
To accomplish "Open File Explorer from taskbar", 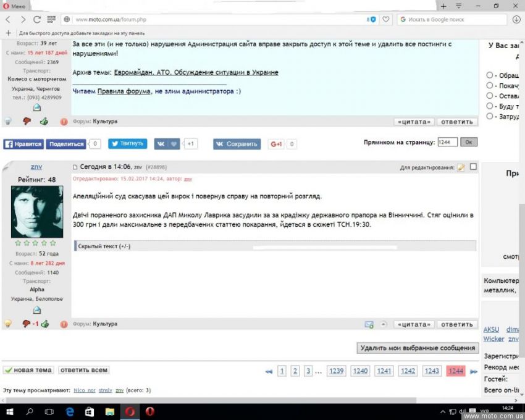I will tap(110, 411).
